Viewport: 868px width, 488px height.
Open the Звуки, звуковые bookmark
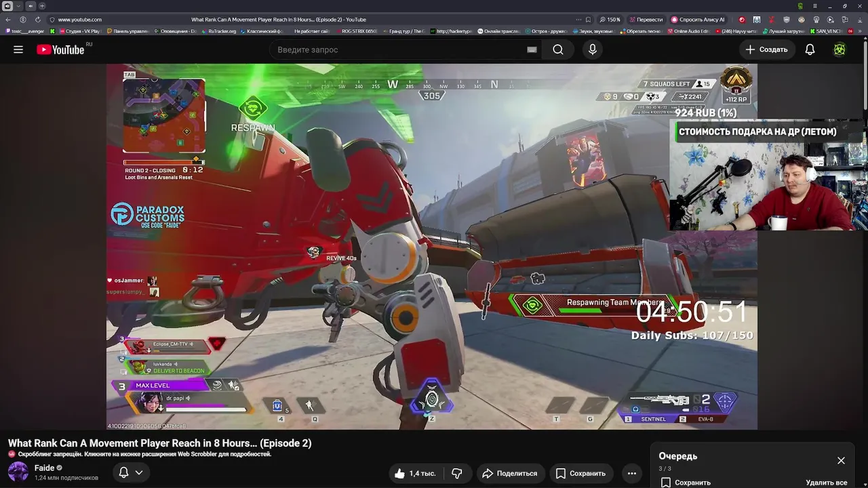594,31
